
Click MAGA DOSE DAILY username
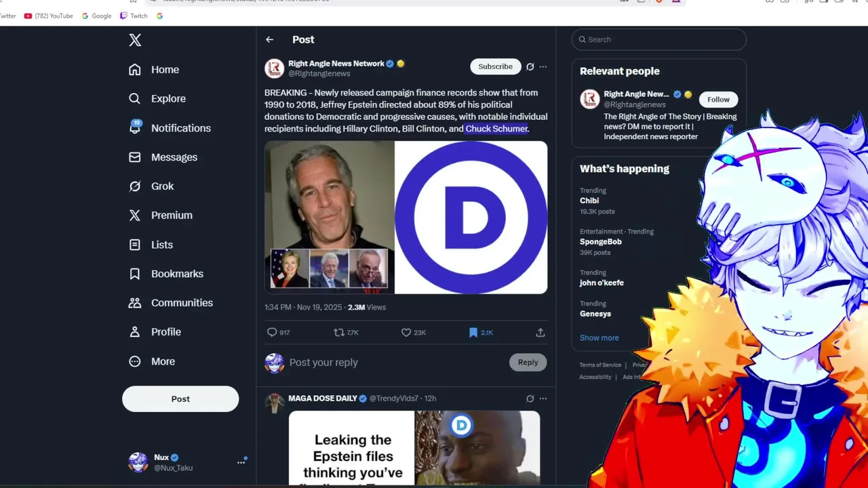point(323,399)
